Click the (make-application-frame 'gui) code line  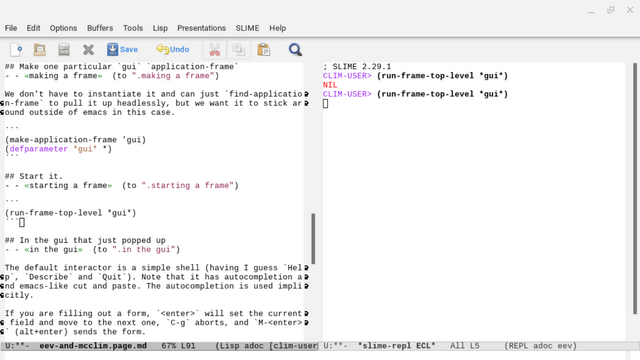pyautogui.click(x=76, y=140)
